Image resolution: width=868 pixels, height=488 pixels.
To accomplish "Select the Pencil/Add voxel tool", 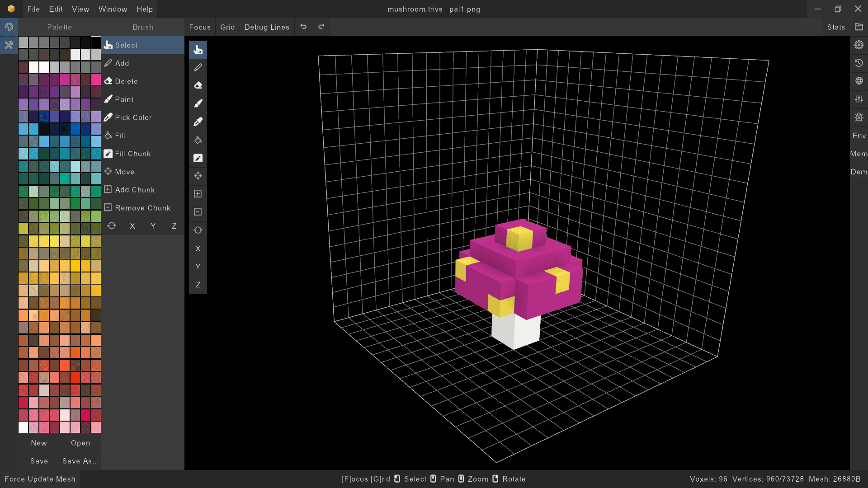I will coord(198,67).
